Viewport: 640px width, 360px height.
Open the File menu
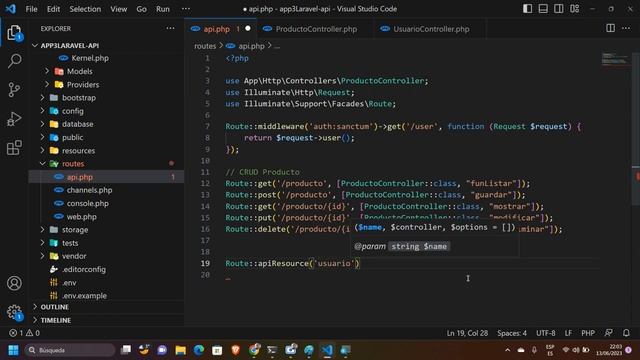click(31, 9)
